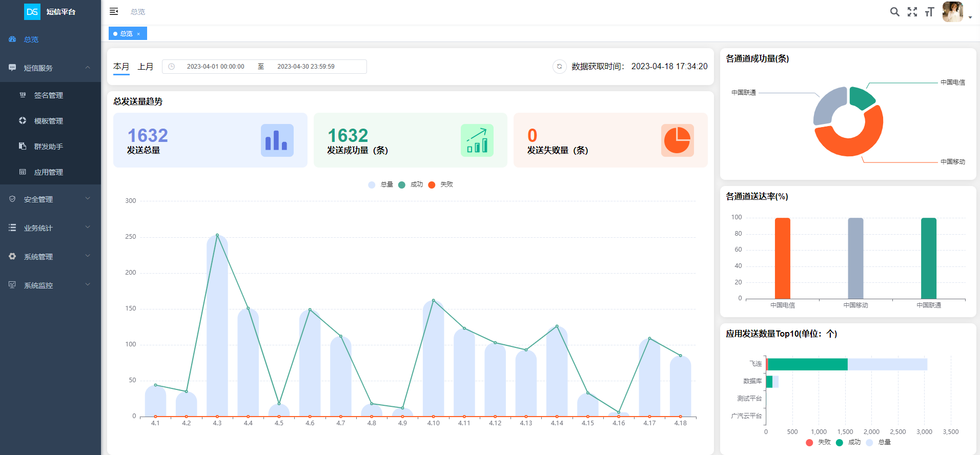Close the 总览 tab
This screenshot has height=455, width=980.
click(138, 34)
